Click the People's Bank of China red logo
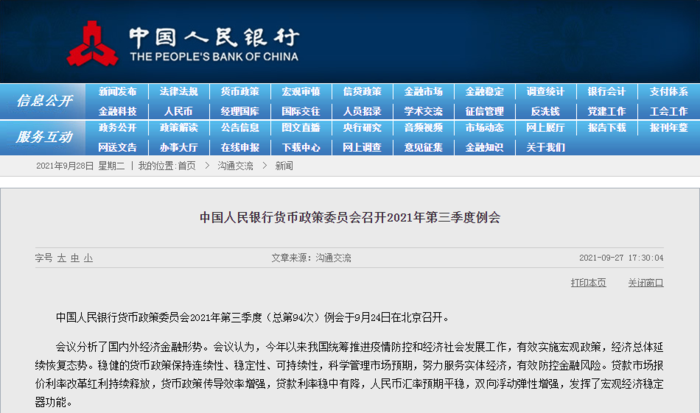 click(x=92, y=44)
